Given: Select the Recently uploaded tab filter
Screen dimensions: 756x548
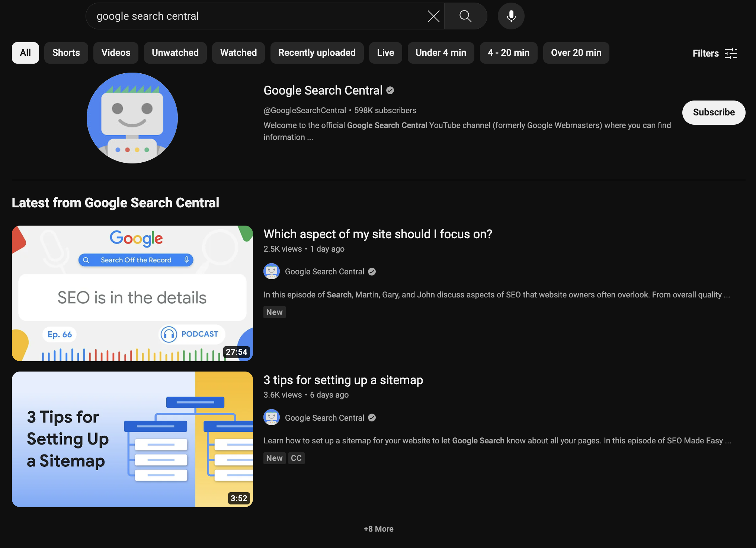Looking at the screenshot, I should point(317,53).
